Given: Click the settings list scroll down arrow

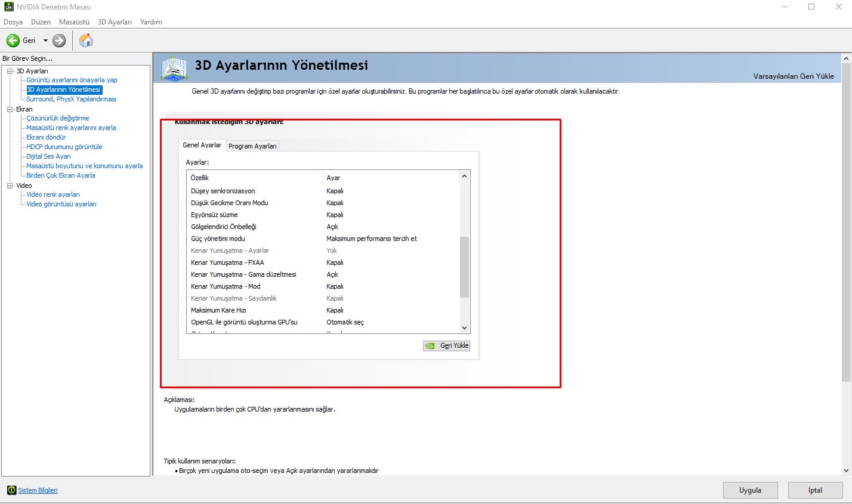Looking at the screenshot, I should [x=464, y=327].
